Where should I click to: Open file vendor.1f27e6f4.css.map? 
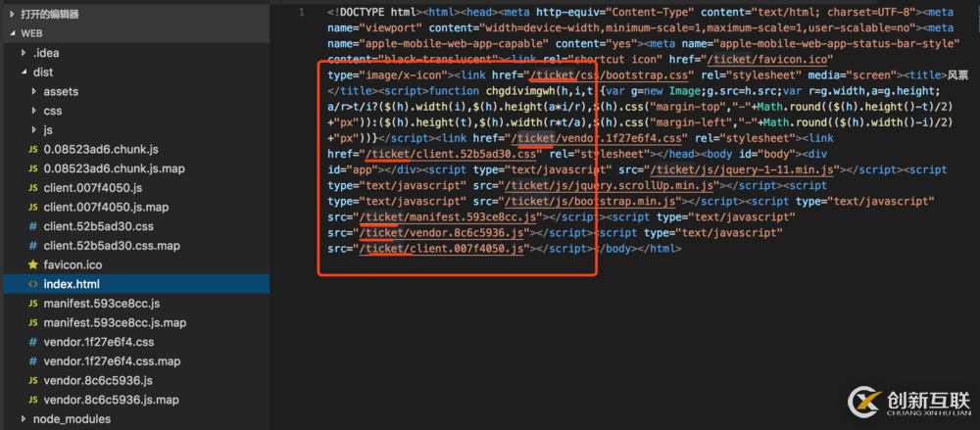tap(112, 361)
